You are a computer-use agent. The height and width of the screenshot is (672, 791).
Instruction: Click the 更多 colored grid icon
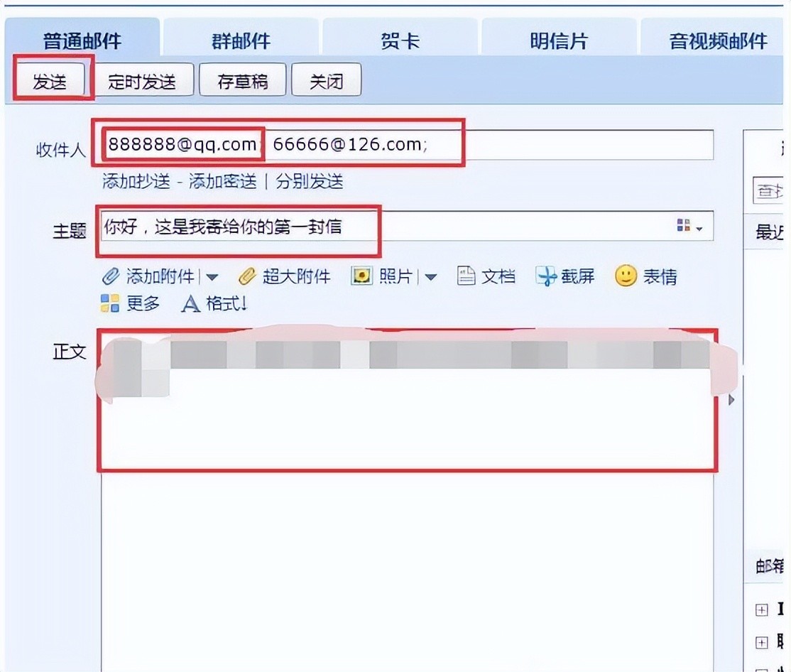(x=110, y=303)
